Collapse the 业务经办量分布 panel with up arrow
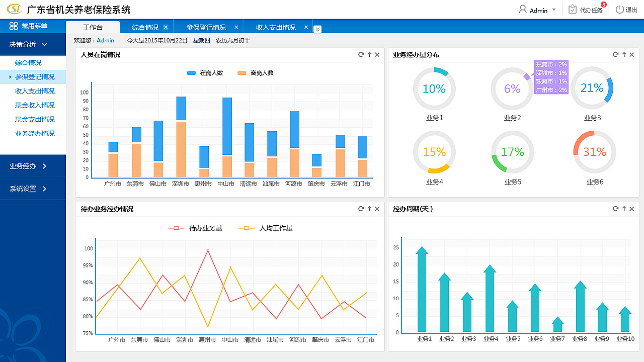The image size is (644, 362). pos(624,54)
